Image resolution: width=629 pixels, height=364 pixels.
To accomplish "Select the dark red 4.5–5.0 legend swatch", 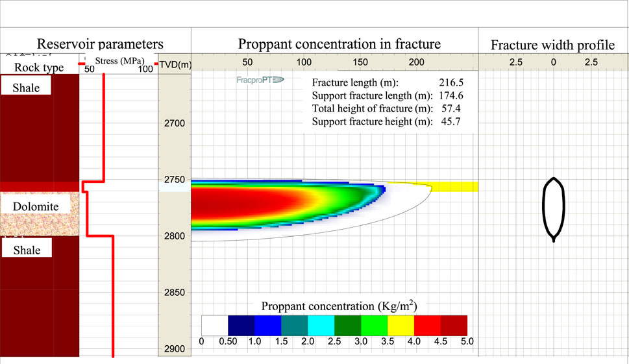I will point(454,326).
